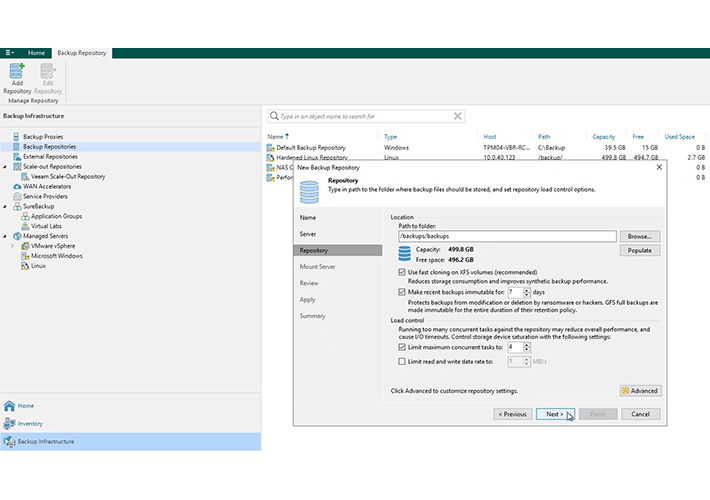Click the concurrent tasks number field
710x500 pixels.
point(515,347)
